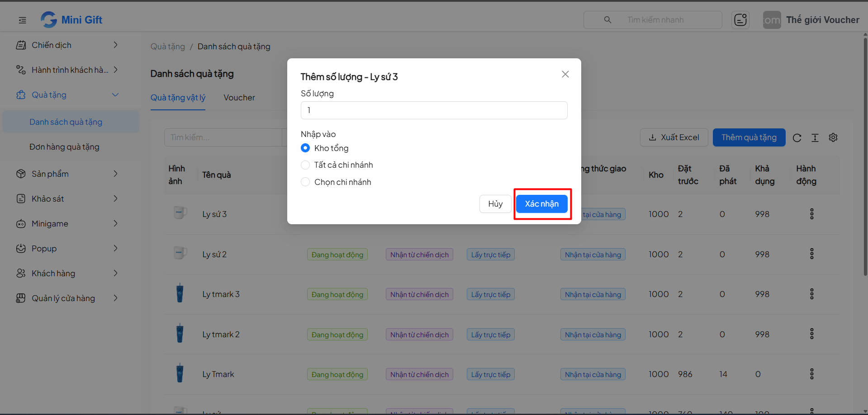Click the Số lượng input field
The width and height of the screenshot is (868, 415).
coord(434,110)
